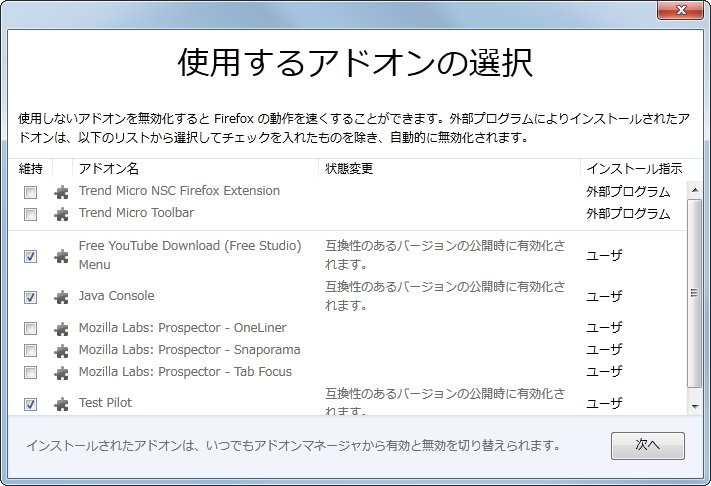711x486 pixels.
Task: Click the インストール指示 column header
Action: coord(641,169)
